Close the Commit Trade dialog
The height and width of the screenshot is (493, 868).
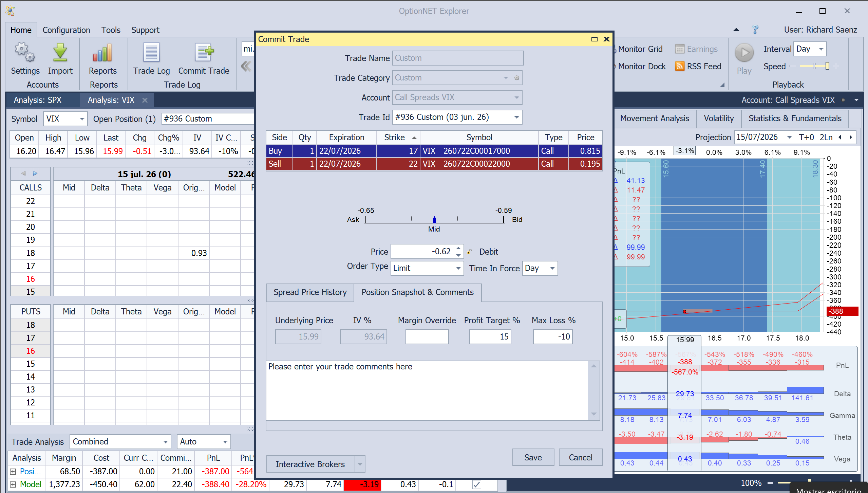[x=607, y=39]
